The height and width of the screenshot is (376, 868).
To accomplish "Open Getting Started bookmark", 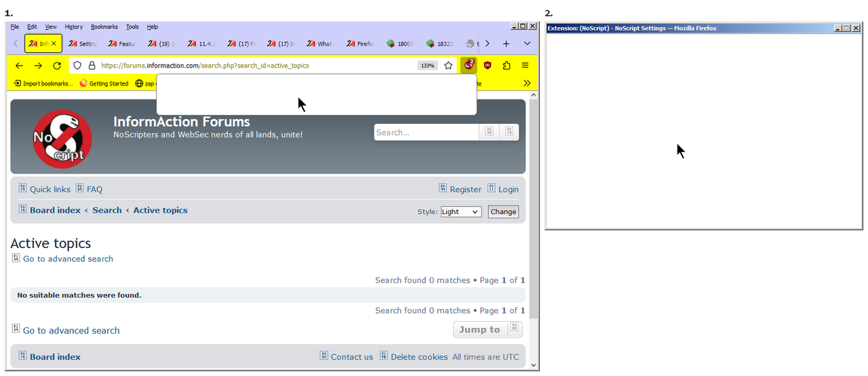I will [x=104, y=83].
